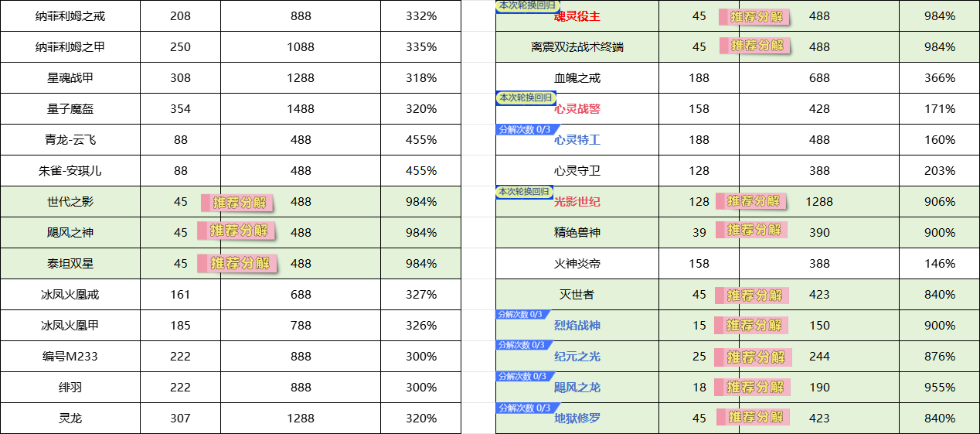980x434 pixels.
Task: Click the 906% cell in 光影世纪 row
Action: coord(940,201)
